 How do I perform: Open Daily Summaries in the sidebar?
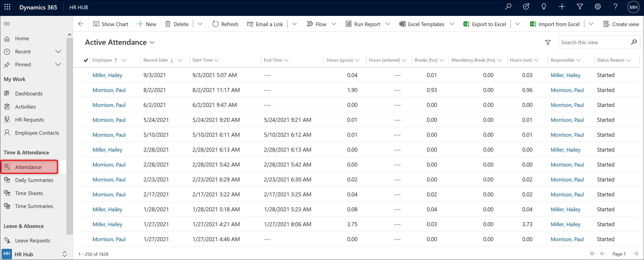pos(34,180)
